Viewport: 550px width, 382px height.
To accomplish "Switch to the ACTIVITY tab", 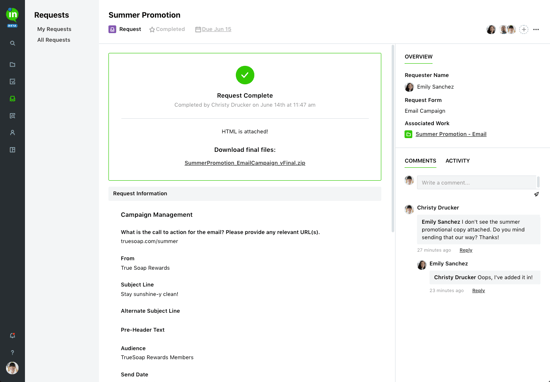I will pos(457,161).
